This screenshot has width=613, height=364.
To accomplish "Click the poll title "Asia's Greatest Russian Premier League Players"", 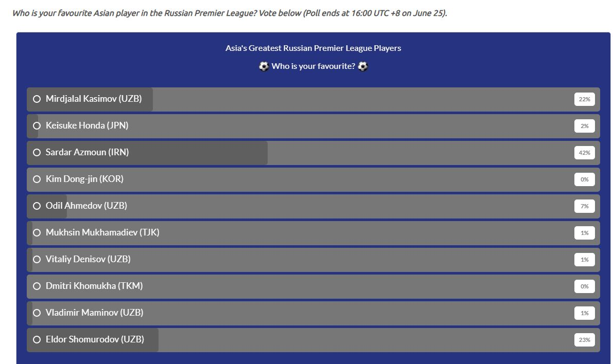I will click(313, 48).
